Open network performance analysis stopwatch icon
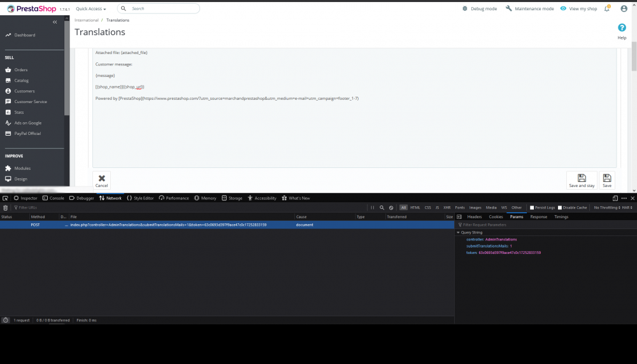The image size is (637, 364). click(x=5, y=320)
